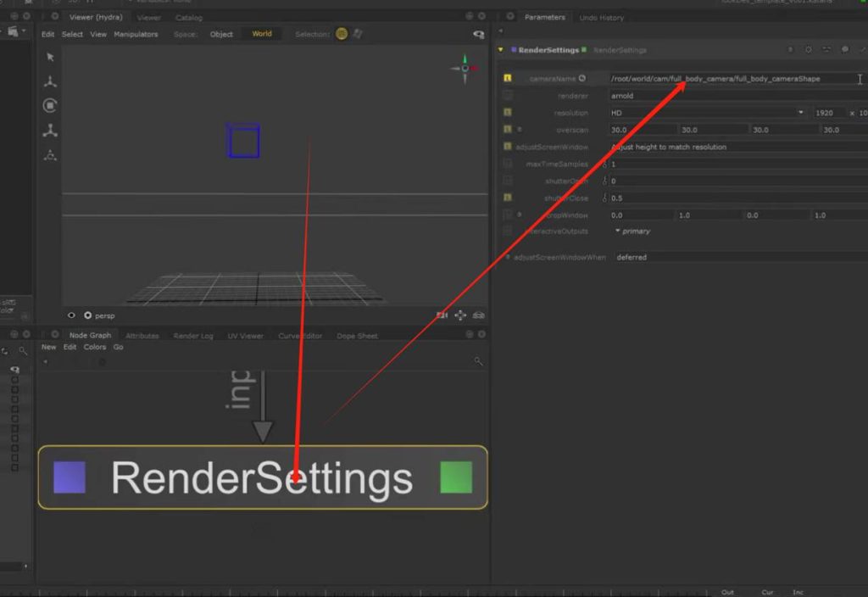Open the resolution HD dropdown
Viewport: 868px width, 597px height.
coord(707,113)
